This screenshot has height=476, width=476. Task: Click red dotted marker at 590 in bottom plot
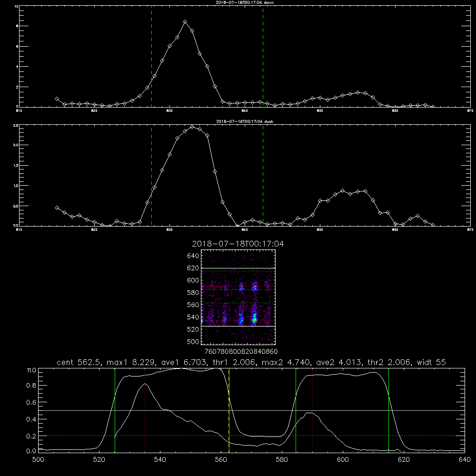(312, 410)
